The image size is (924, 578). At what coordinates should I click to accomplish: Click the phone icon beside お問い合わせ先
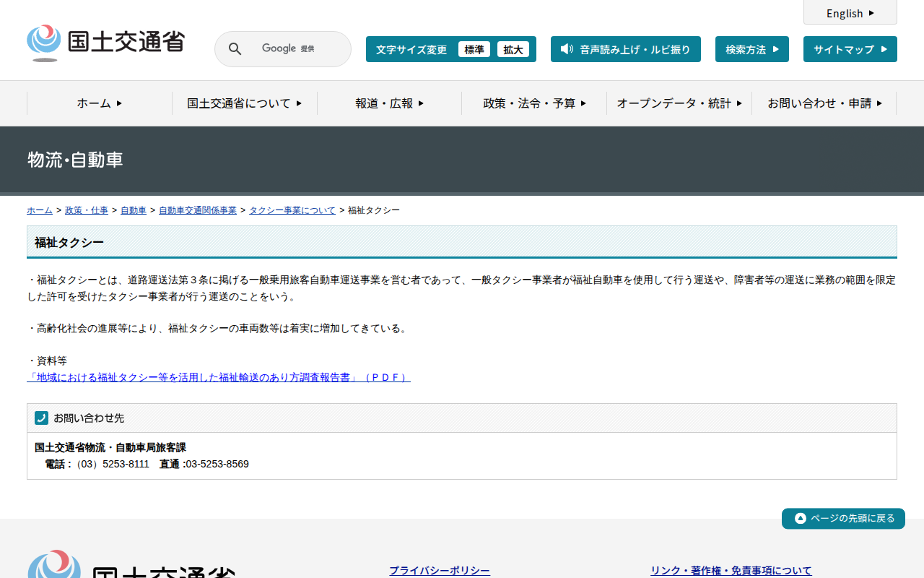[x=41, y=418]
